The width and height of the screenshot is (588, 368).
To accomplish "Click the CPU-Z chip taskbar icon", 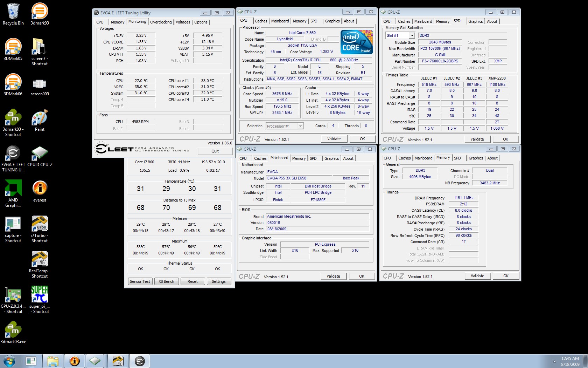I will tap(95, 361).
